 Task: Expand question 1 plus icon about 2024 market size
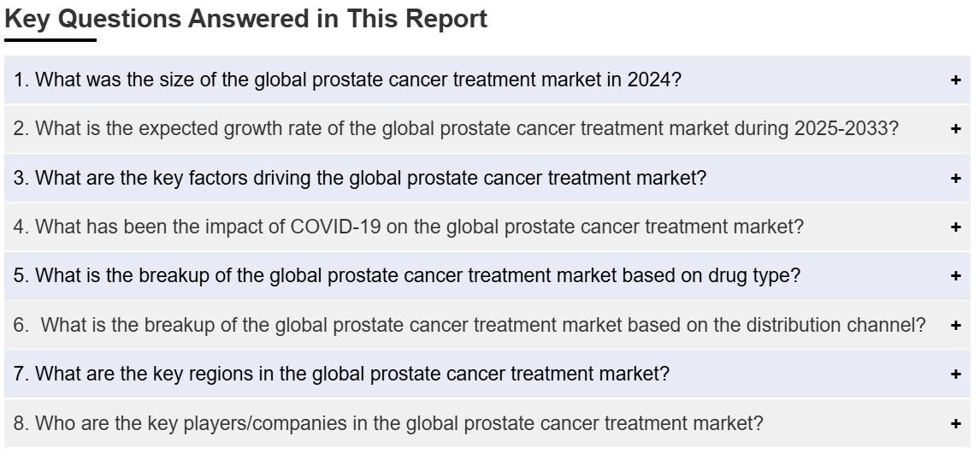click(x=955, y=80)
